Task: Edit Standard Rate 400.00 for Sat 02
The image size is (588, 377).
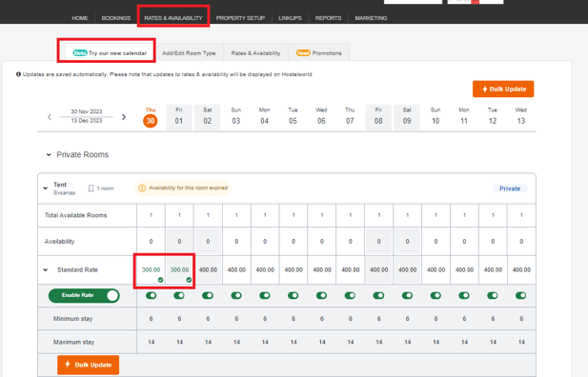Action: pyautogui.click(x=208, y=269)
